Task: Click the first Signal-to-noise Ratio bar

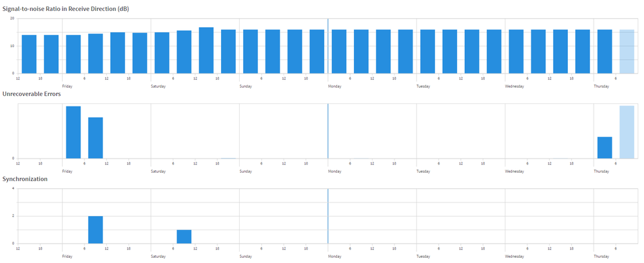Action: pos(29,54)
